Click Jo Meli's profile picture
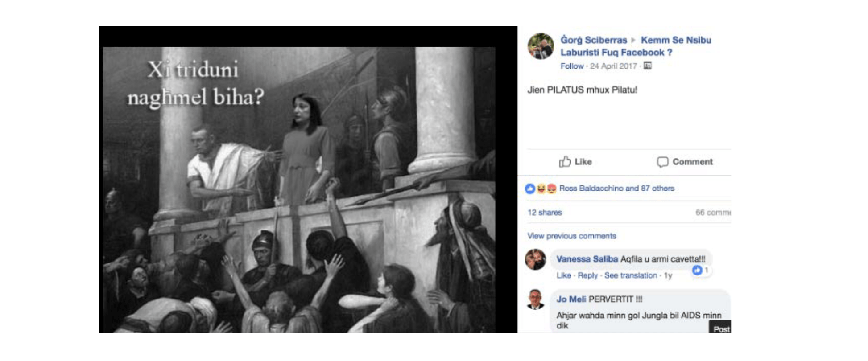 coord(535,299)
